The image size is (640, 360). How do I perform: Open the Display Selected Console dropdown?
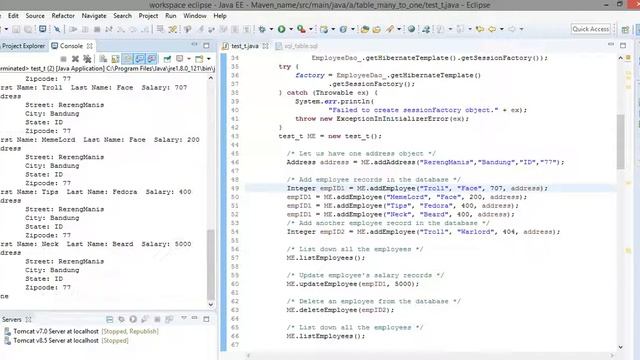[189, 59]
